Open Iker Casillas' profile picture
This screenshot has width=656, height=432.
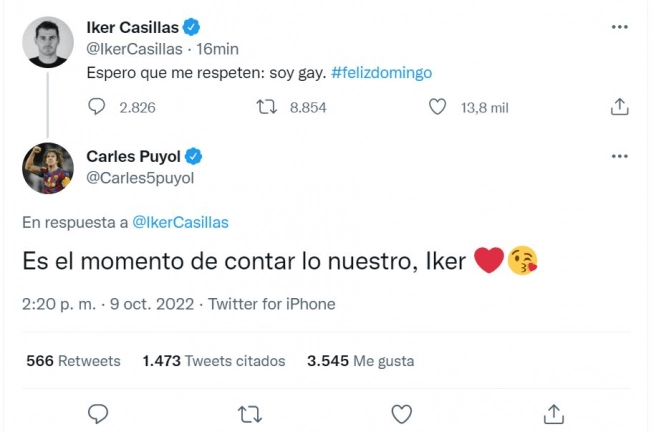click(48, 42)
